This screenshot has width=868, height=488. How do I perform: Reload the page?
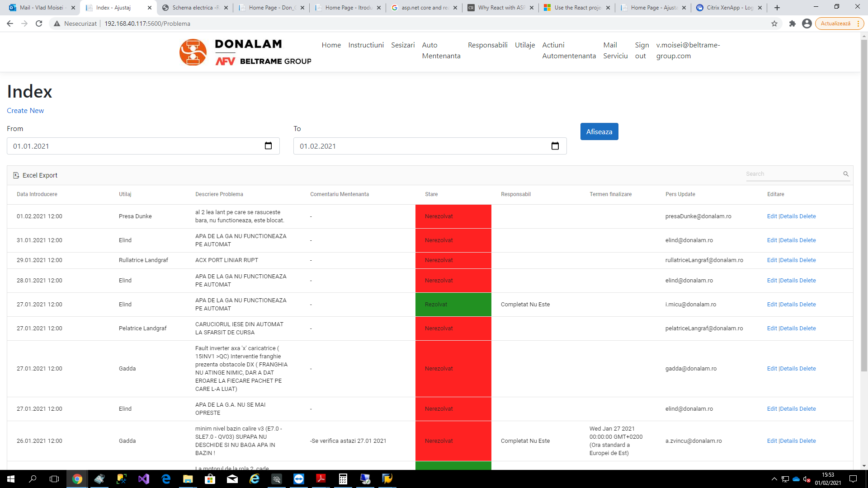[39, 23]
